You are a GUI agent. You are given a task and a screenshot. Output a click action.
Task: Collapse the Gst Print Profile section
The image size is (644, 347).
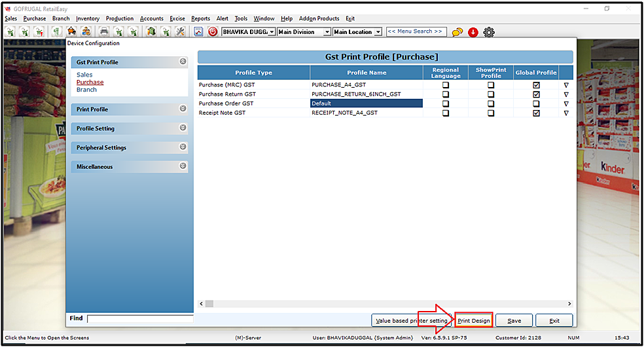[183, 62]
